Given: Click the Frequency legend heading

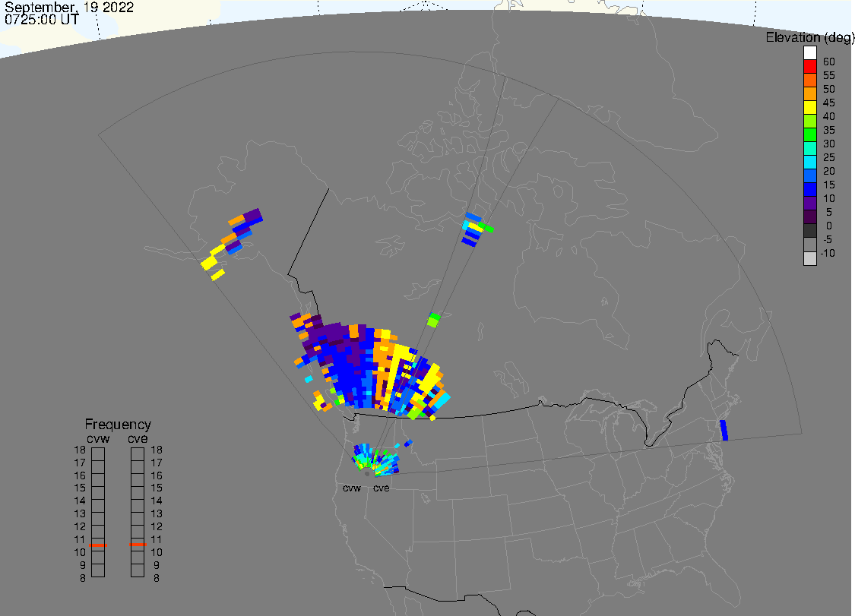Looking at the screenshot, I should (x=118, y=424).
